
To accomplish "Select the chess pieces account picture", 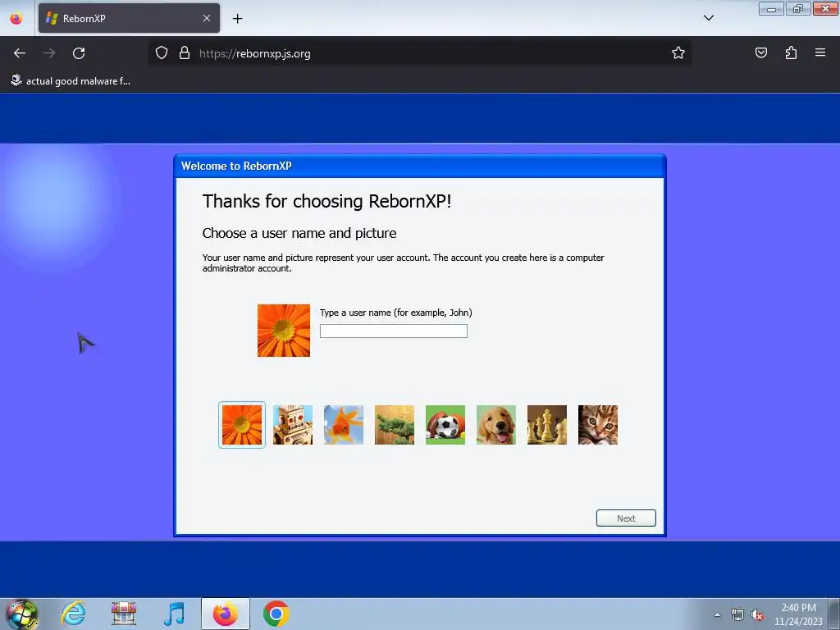I will 547,425.
